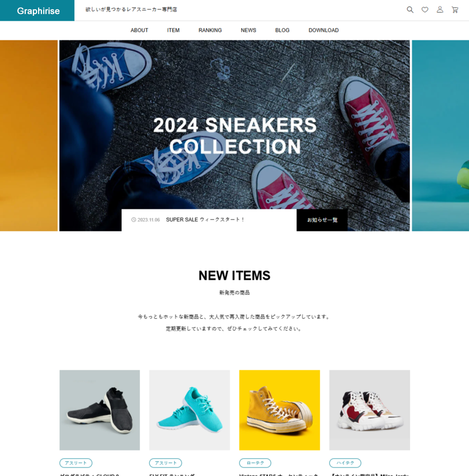Go to the RANKING page
This screenshot has width=469, height=476.
point(210,30)
